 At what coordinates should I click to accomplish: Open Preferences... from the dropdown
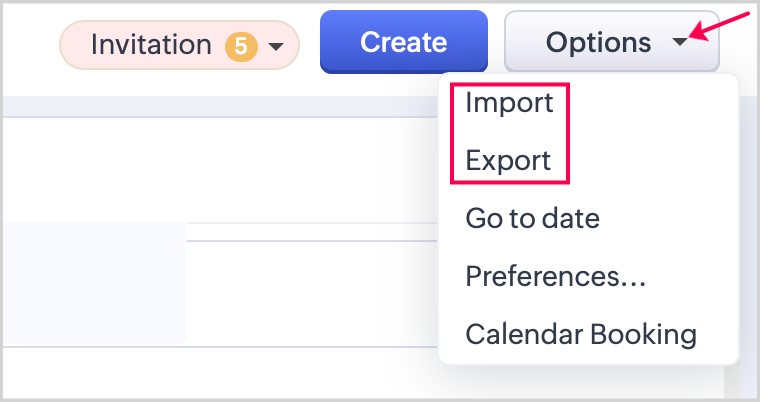(x=555, y=276)
